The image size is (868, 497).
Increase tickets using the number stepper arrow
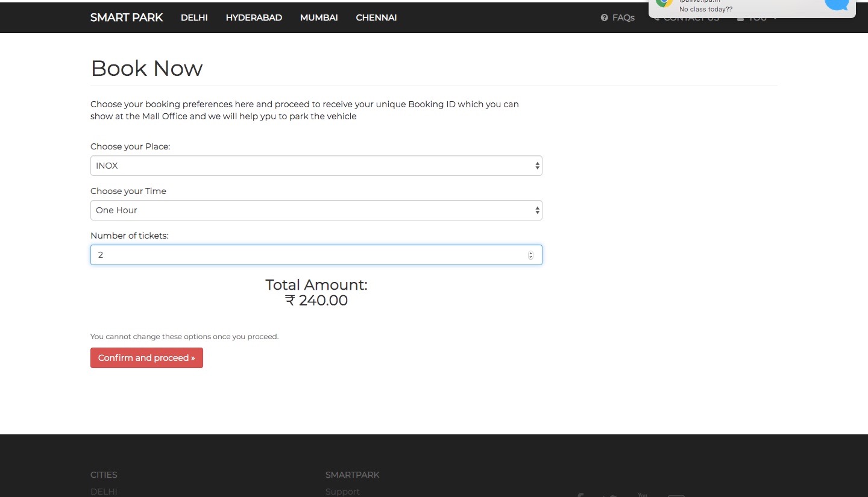click(x=530, y=252)
